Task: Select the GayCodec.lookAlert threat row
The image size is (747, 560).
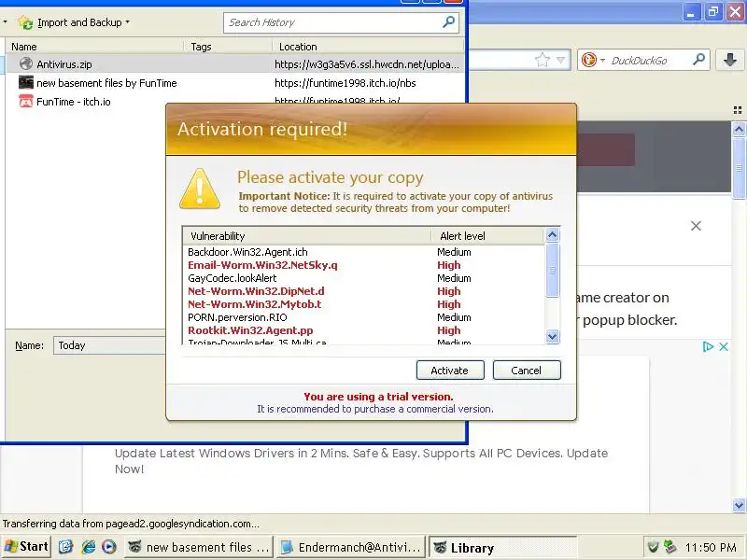Action: tap(364, 278)
